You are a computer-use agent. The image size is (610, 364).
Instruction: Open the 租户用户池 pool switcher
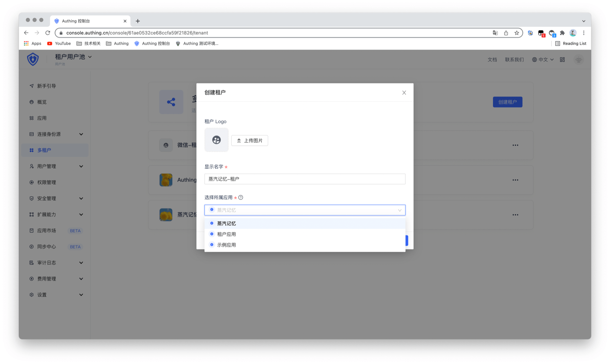pos(73,57)
